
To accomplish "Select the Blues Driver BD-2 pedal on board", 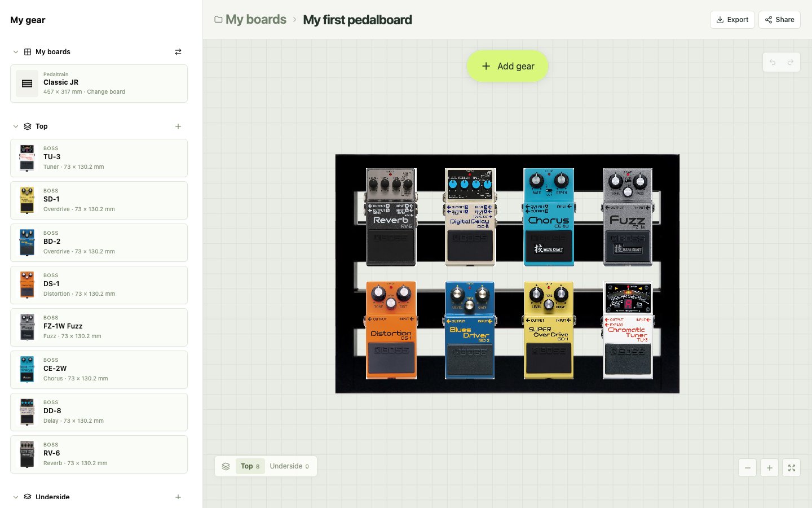I will point(470,330).
